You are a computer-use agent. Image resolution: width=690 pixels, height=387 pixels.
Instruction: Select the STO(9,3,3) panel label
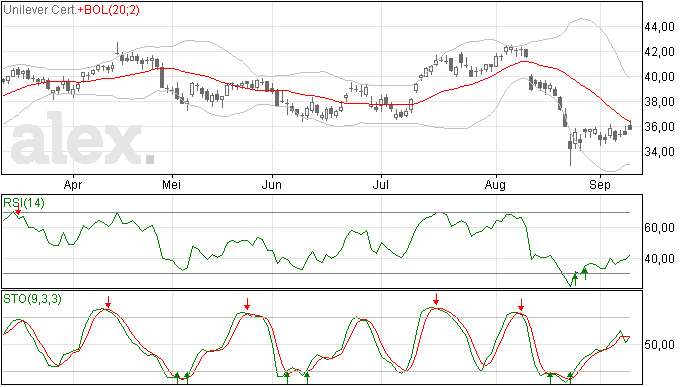point(32,299)
